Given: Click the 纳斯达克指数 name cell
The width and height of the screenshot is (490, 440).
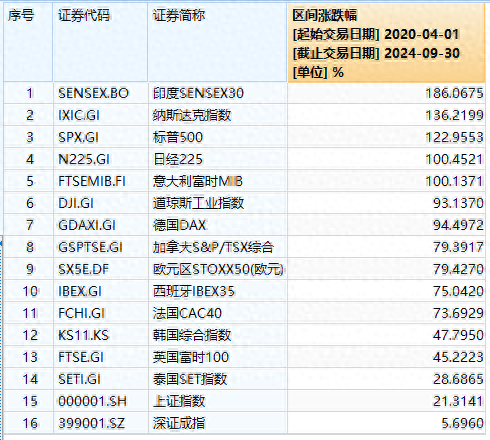Looking at the screenshot, I should click(x=217, y=115).
